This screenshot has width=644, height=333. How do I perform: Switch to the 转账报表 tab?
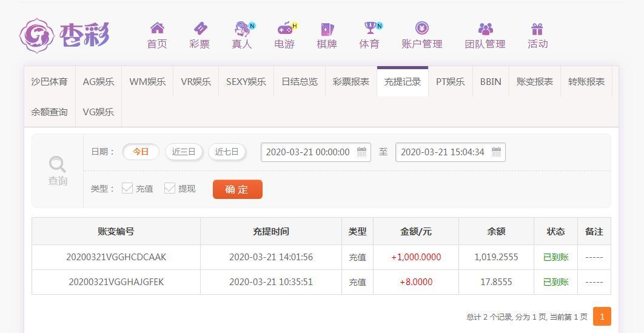586,82
